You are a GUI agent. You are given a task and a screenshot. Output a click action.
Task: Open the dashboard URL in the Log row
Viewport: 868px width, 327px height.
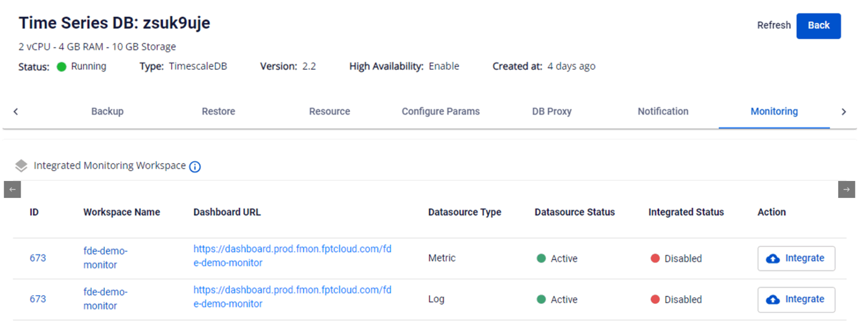[x=292, y=297]
